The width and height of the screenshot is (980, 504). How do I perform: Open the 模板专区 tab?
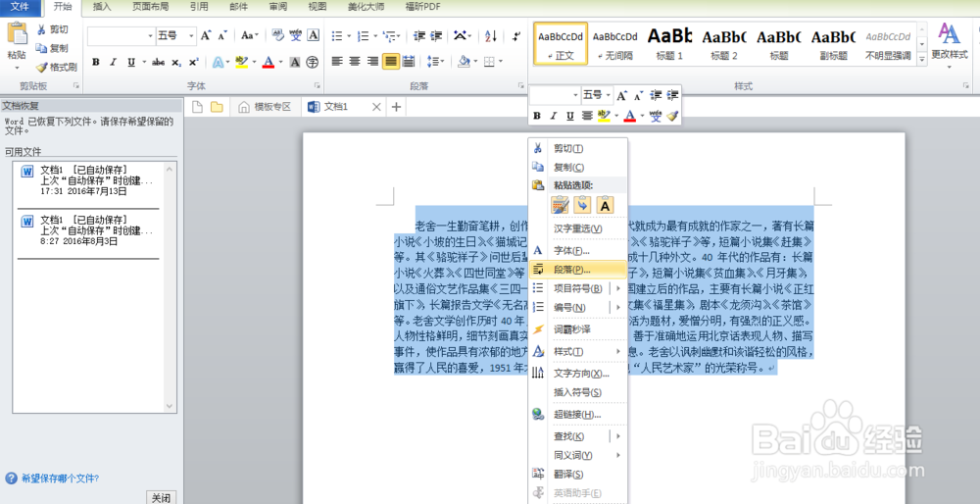pyautogui.click(x=267, y=107)
